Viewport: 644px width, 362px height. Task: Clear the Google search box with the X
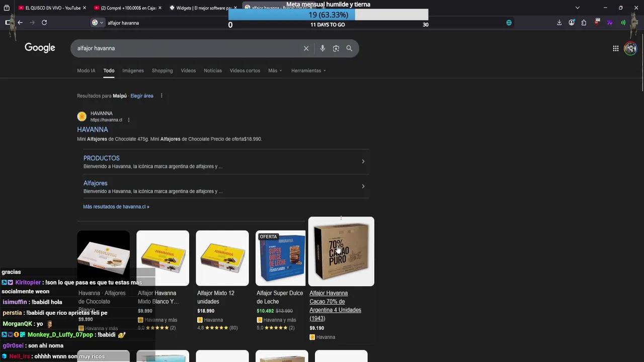pos(306,48)
